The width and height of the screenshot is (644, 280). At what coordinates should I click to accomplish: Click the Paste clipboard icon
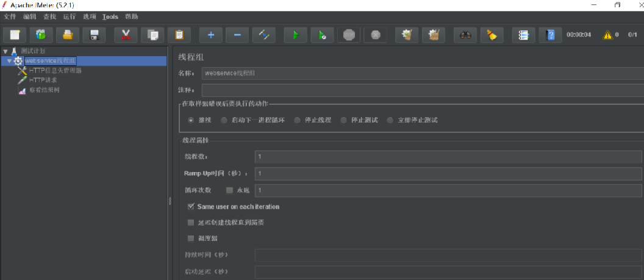[179, 35]
